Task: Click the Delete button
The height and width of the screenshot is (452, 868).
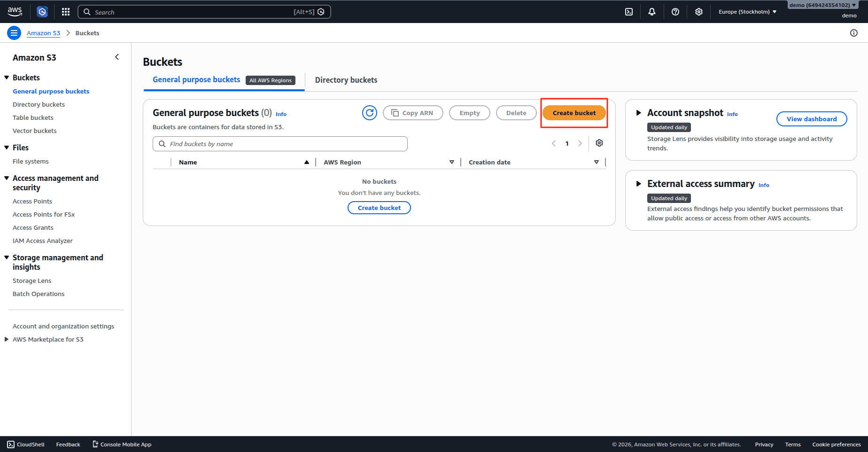Action: [x=516, y=113]
